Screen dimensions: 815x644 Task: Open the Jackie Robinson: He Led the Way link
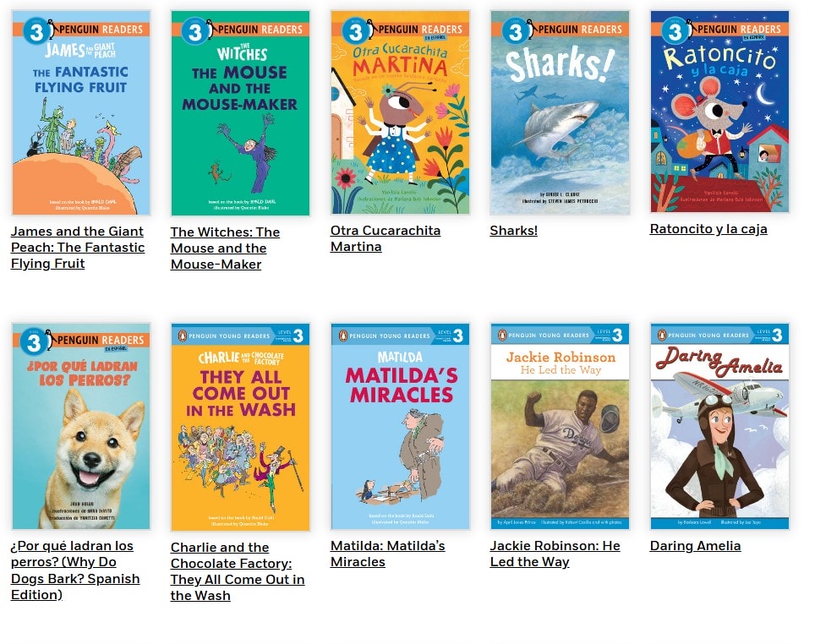[x=555, y=554]
